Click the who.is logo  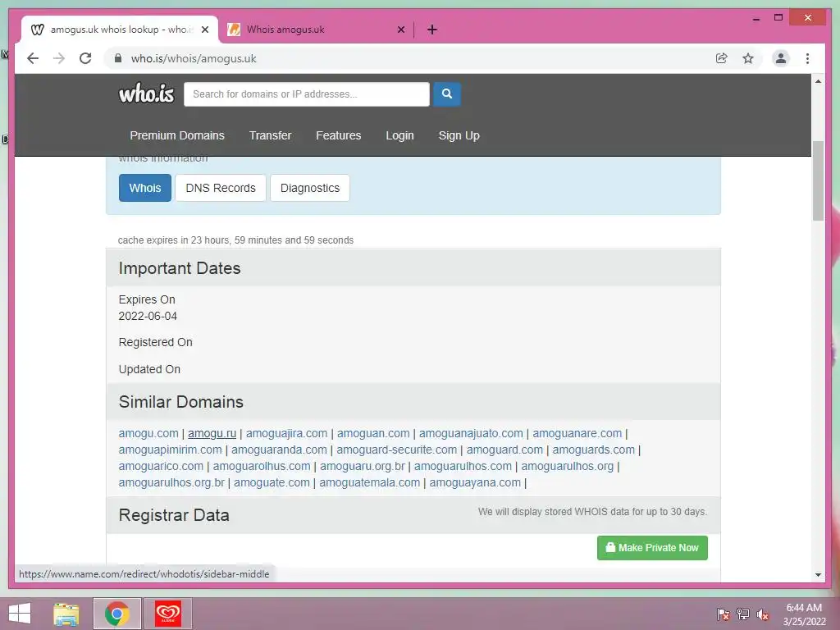pos(146,94)
